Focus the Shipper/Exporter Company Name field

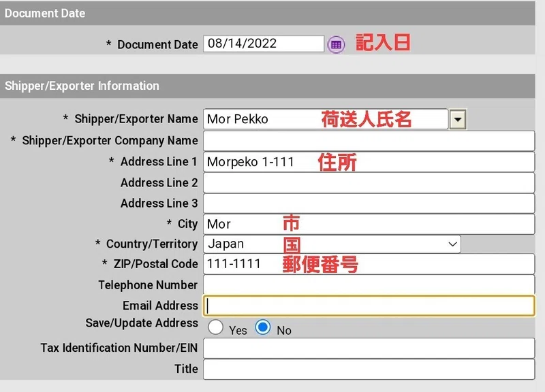point(369,141)
